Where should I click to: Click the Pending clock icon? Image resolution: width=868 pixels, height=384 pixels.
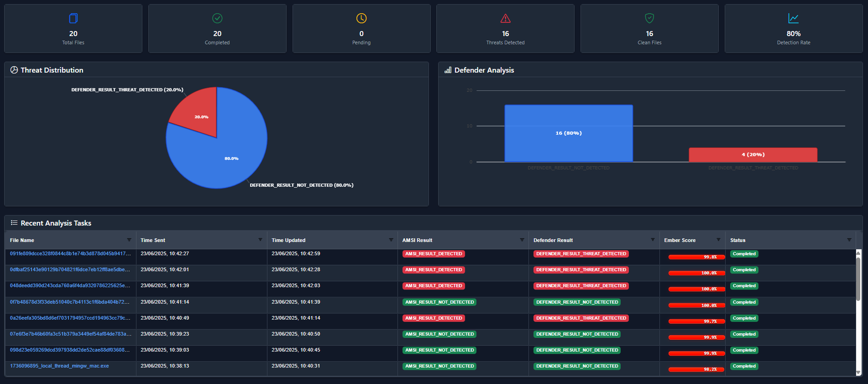pos(361,18)
